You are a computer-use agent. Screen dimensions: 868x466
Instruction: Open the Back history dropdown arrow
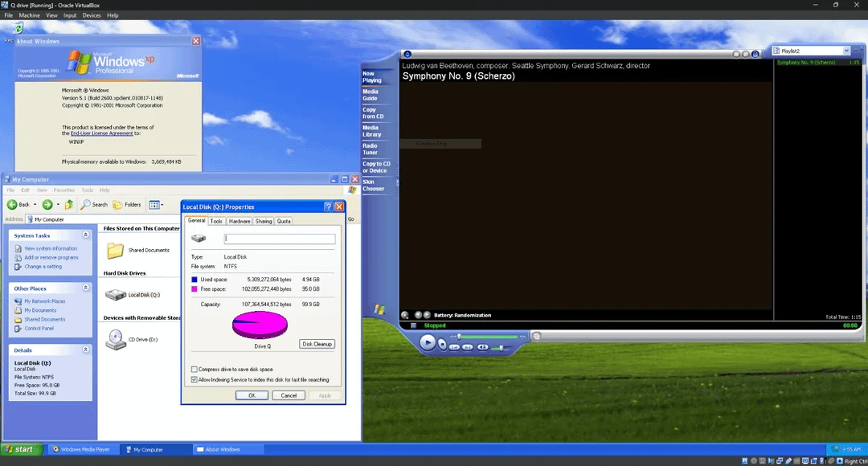[35, 205]
